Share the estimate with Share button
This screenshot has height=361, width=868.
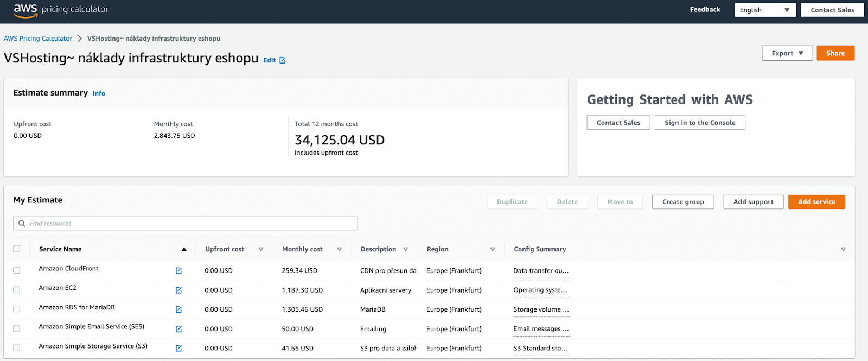835,53
